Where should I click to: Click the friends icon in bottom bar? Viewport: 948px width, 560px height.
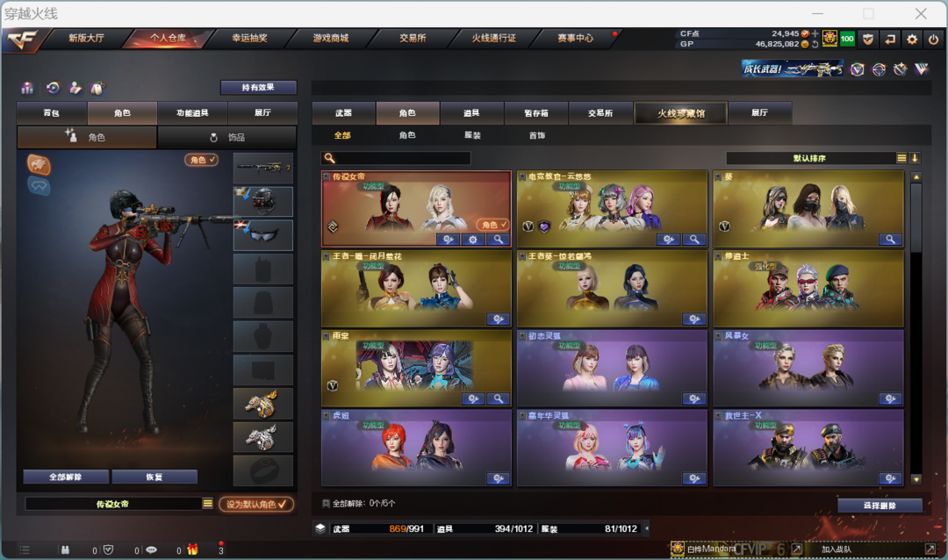[x=65, y=549]
